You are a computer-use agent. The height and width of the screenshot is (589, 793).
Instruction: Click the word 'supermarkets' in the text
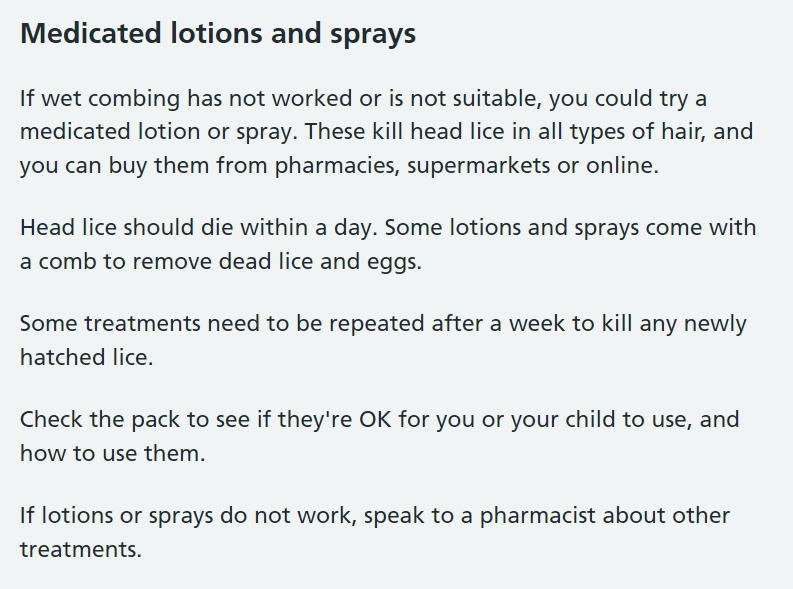[478, 165]
